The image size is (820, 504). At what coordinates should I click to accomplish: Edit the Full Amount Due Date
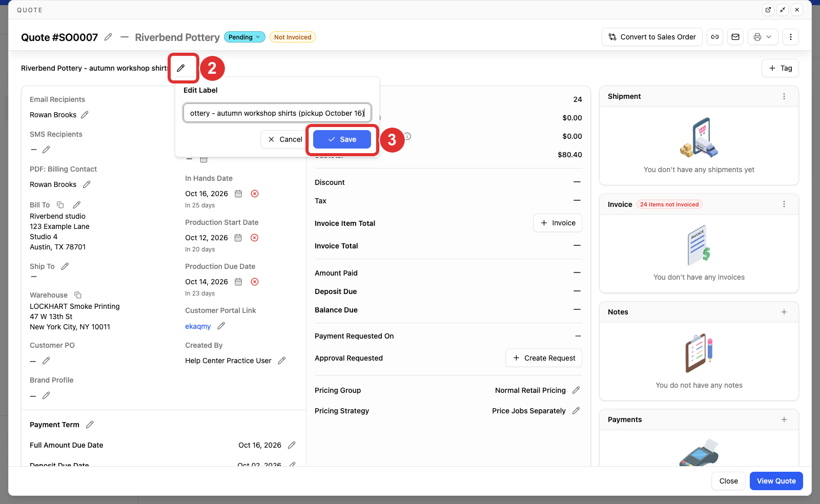click(292, 445)
